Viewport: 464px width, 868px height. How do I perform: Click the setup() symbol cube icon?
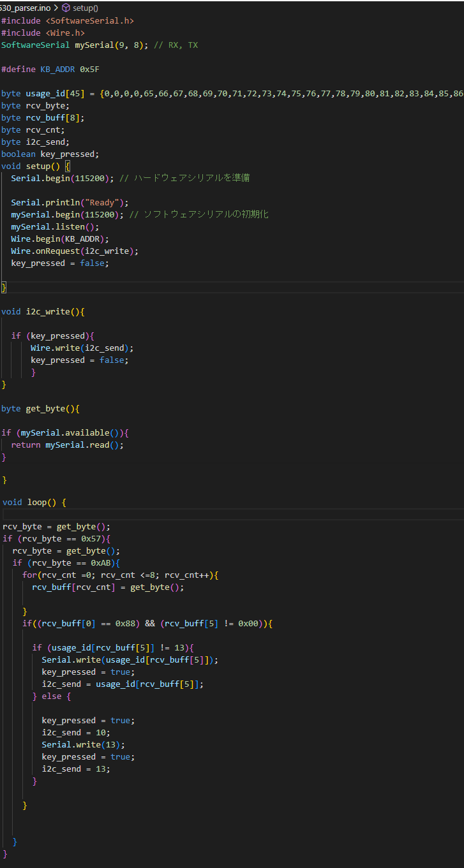pos(66,8)
